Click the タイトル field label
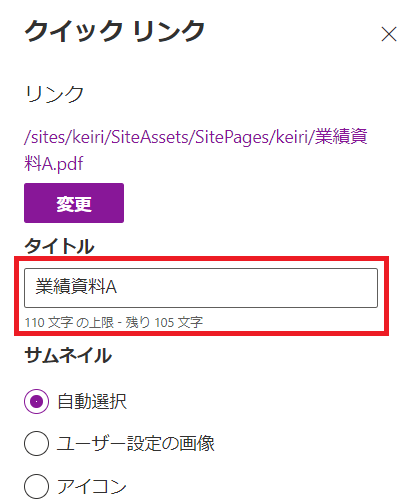 tap(59, 246)
